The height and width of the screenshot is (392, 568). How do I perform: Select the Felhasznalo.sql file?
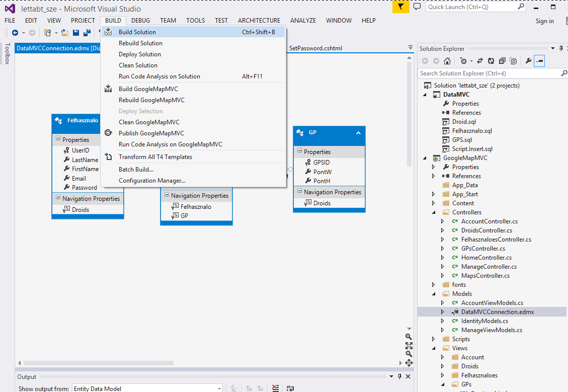471,131
